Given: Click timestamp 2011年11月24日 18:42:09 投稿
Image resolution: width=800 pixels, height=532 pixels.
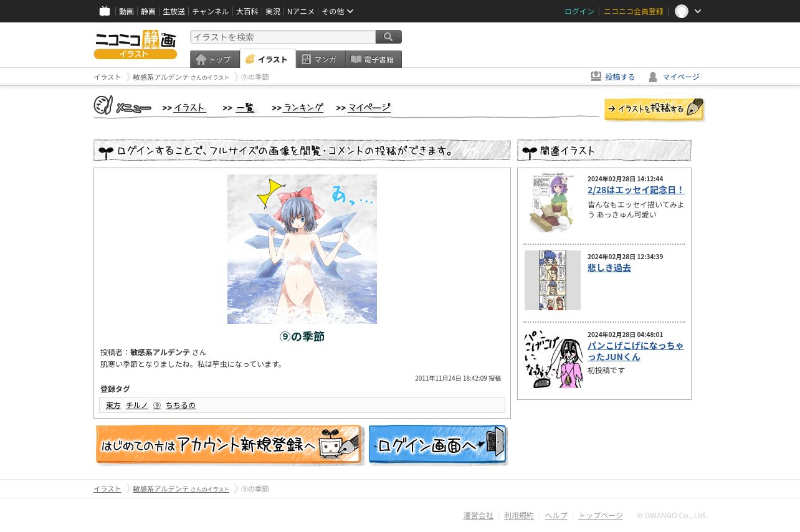Looking at the screenshot, I should [458, 378].
